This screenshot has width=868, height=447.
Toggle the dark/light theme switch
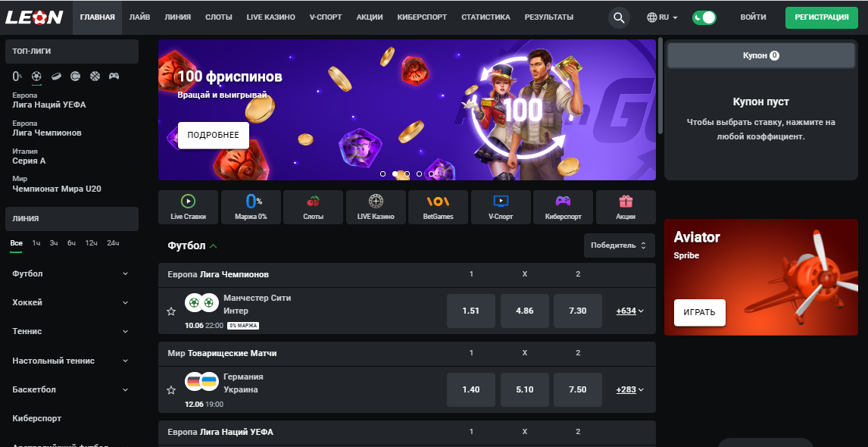click(704, 17)
